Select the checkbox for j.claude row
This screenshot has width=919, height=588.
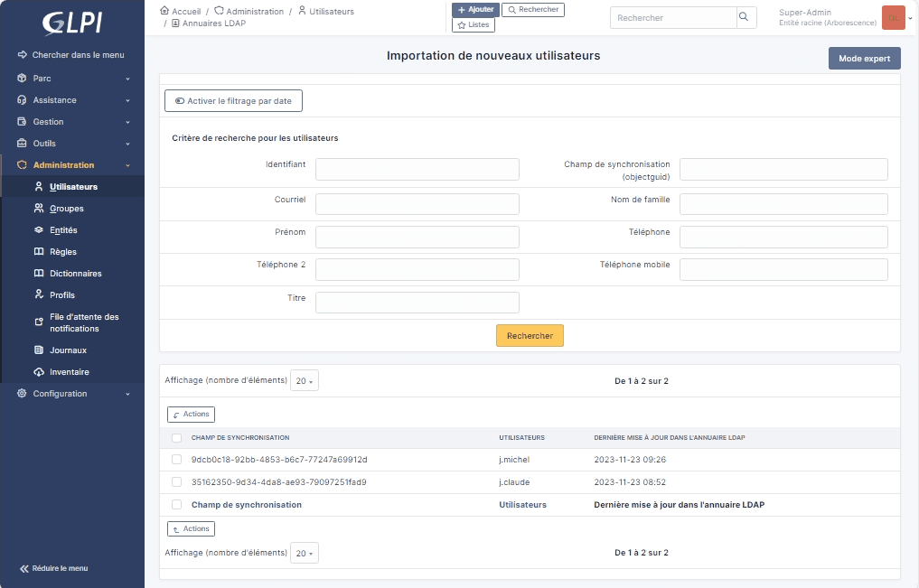(x=177, y=482)
